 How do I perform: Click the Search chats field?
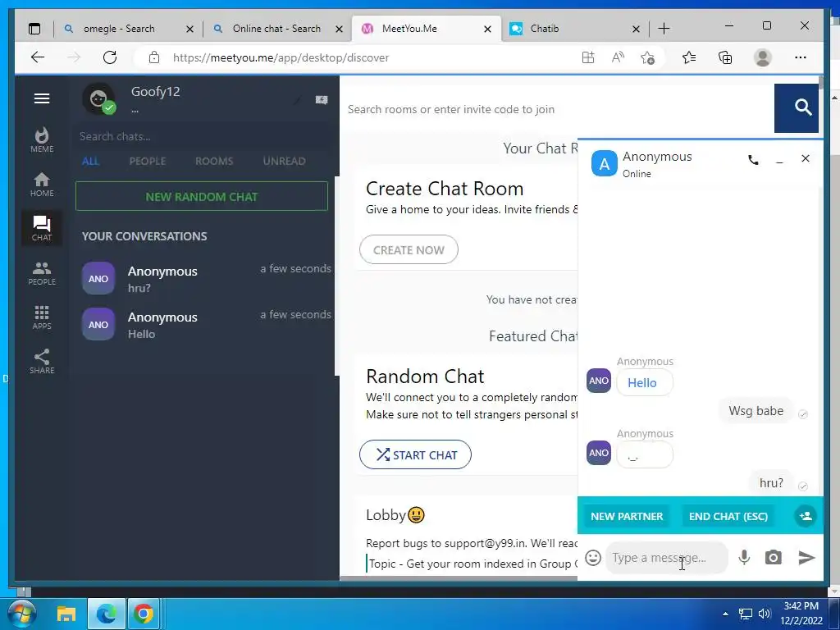(x=202, y=137)
